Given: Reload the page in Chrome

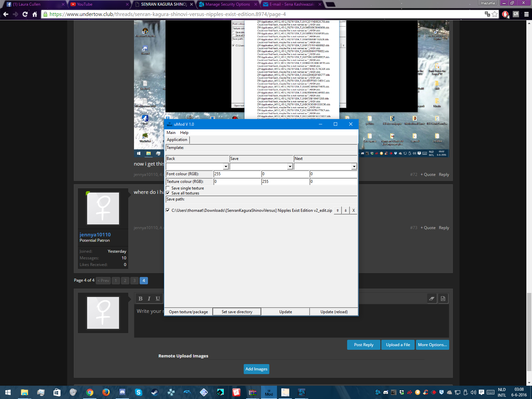Looking at the screenshot, I should tap(25, 14).
